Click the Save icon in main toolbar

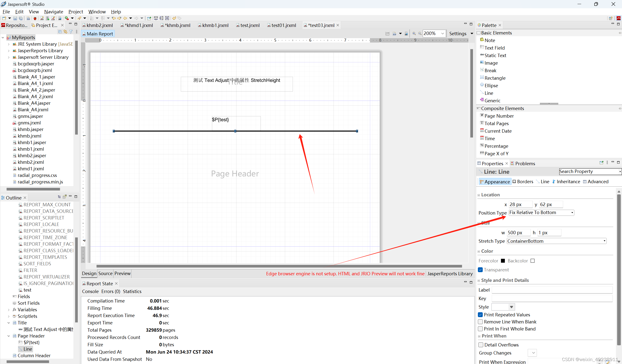point(15,18)
